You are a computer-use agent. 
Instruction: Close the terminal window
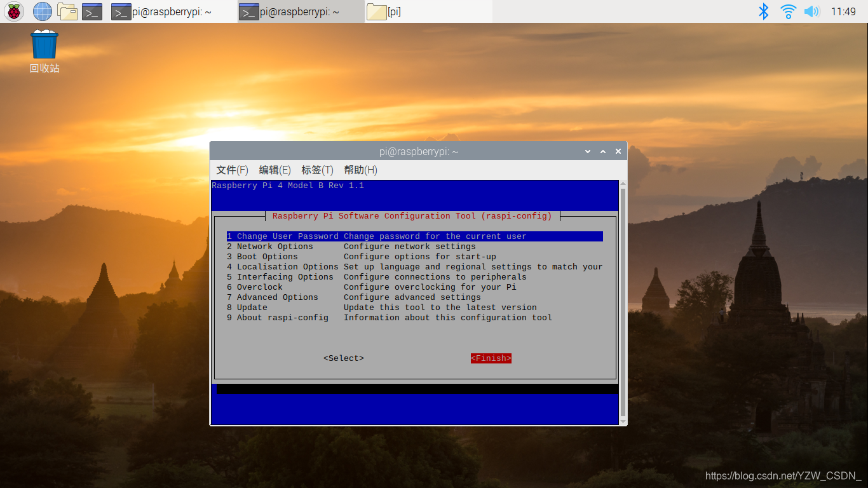[618, 151]
